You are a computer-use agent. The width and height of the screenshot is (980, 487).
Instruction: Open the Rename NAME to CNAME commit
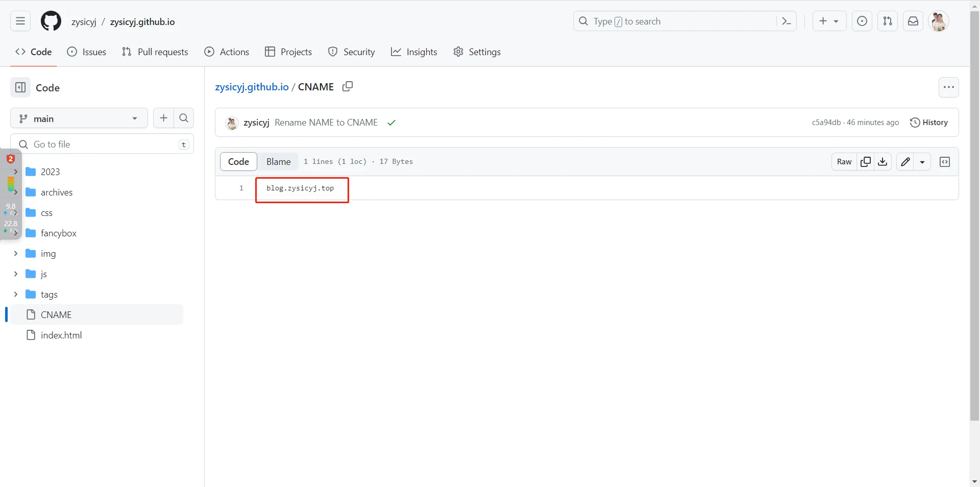tap(326, 123)
